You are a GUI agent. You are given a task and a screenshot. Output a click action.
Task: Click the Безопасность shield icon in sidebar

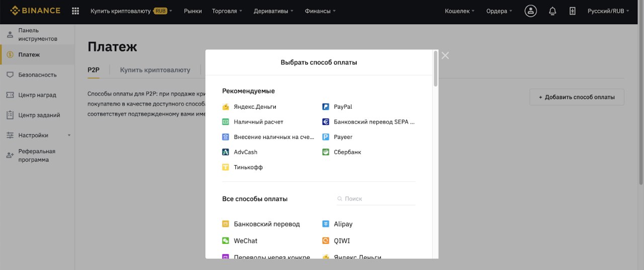pos(10,75)
